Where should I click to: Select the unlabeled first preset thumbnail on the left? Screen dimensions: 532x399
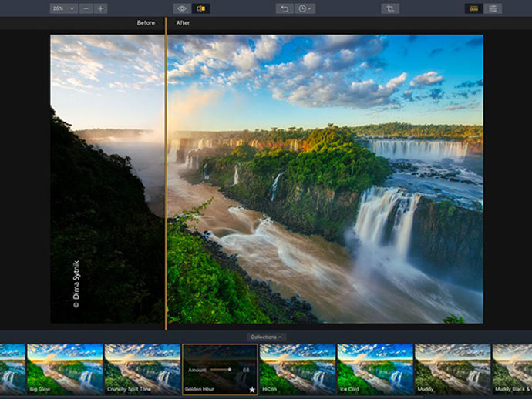click(12, 369)
